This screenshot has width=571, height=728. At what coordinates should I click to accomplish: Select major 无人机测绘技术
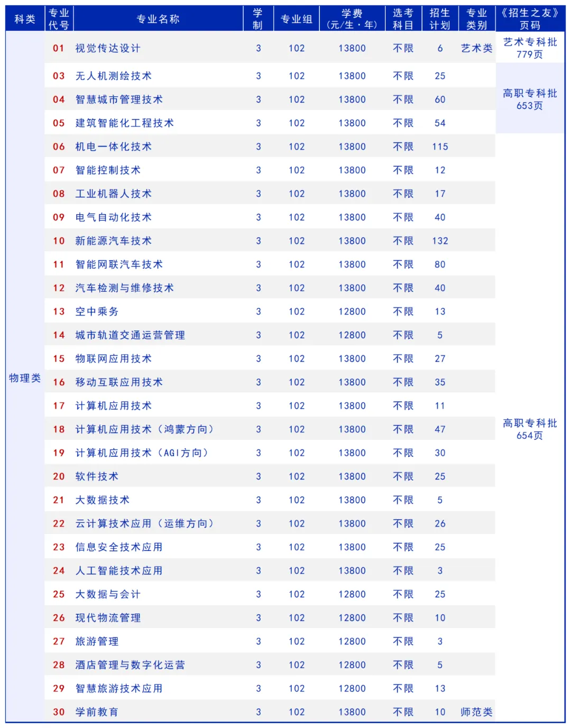(114, 76)
